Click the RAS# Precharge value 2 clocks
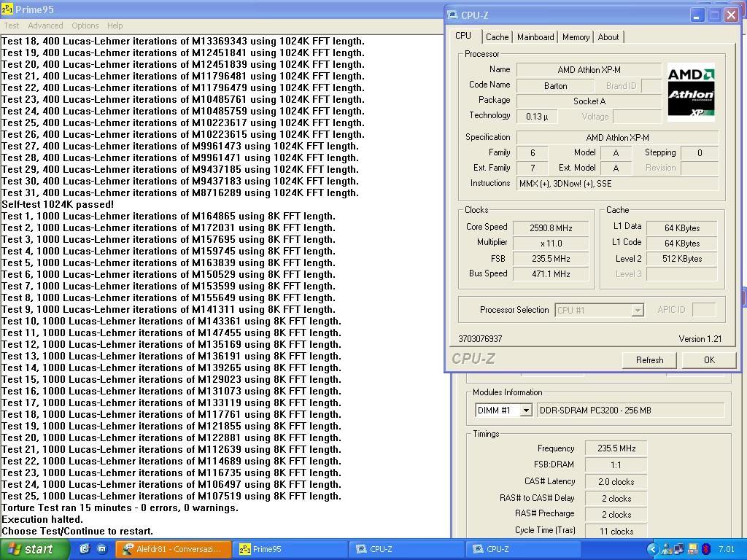 click(616, 515)
